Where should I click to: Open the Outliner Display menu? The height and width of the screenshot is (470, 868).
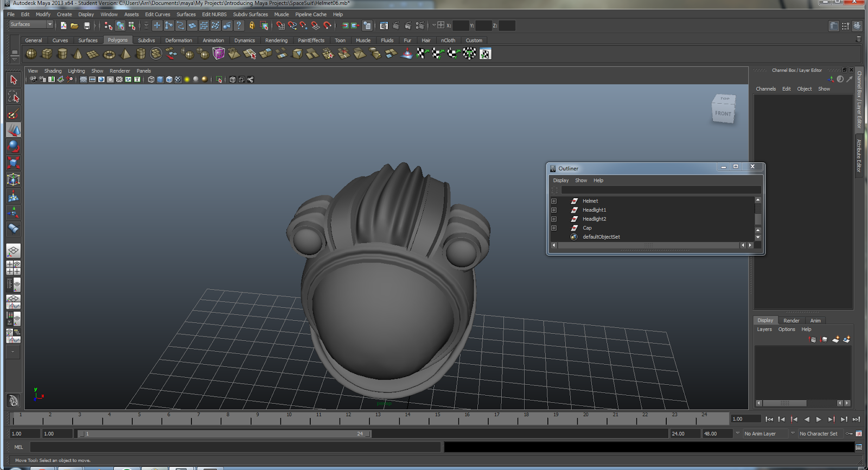[561, 180]
